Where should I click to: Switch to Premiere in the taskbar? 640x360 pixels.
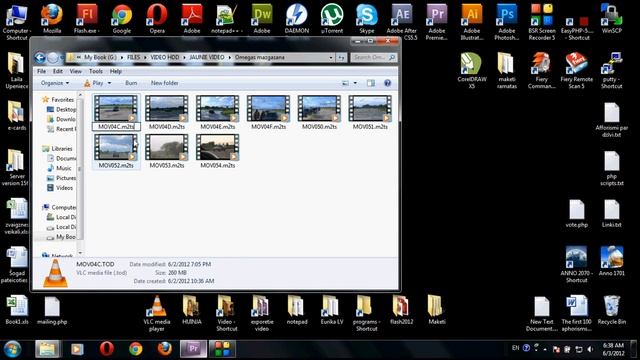point(193,349)
